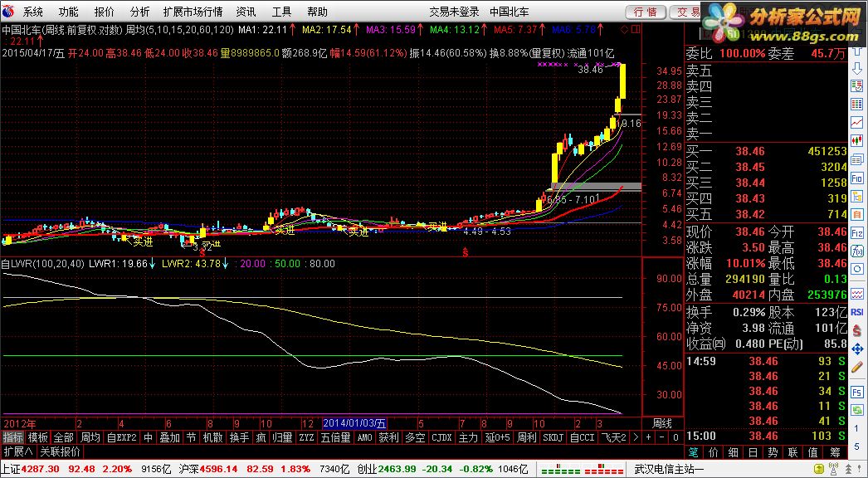The width and height of the screenshot is (868, 478).
Task: Expand the 扩展∧ panel
Action: (x=18, y=452)
